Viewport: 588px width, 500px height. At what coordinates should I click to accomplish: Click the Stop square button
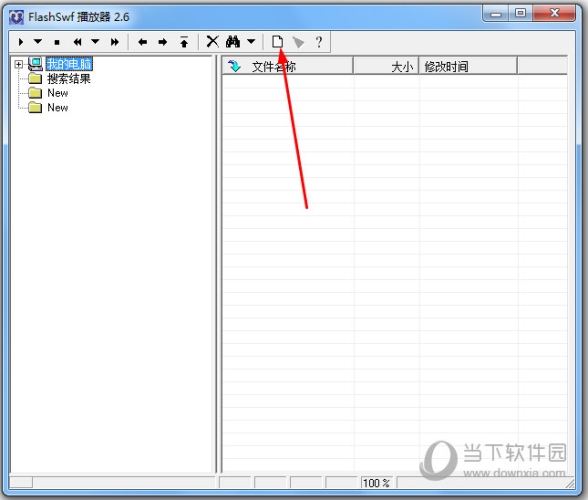pyautogui.click(x=57, y=42)
